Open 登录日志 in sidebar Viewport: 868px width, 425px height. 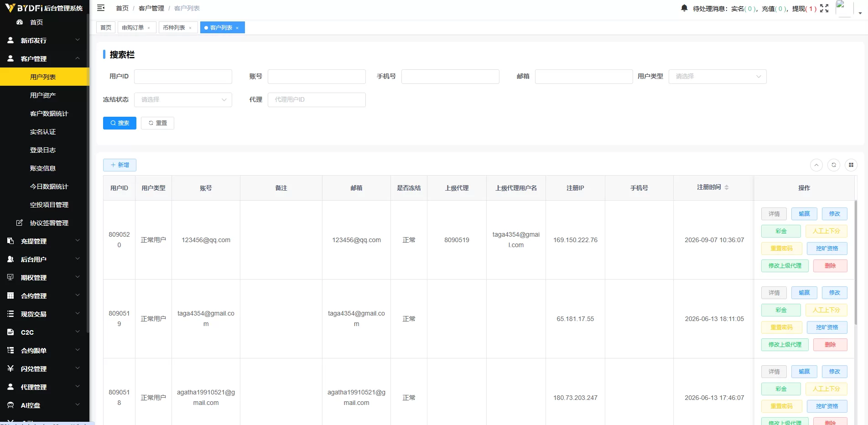45,150
